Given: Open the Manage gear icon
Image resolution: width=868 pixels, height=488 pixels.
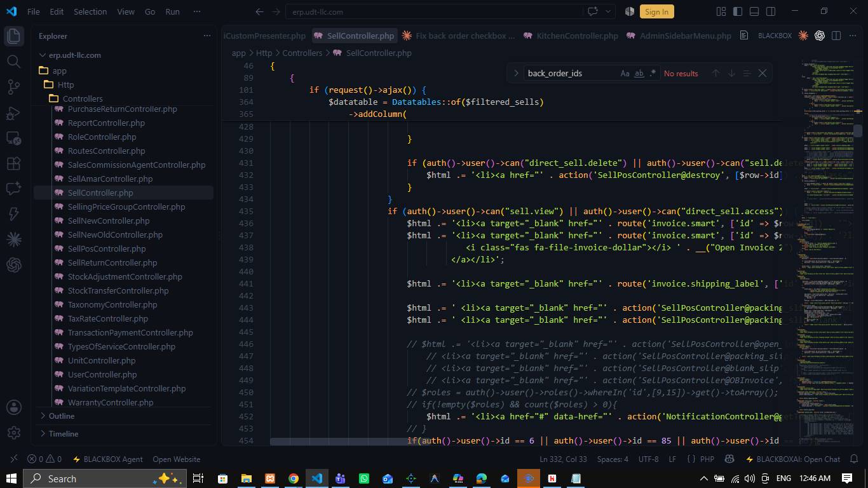Looking at the screenshot, I should click(13, 433).
